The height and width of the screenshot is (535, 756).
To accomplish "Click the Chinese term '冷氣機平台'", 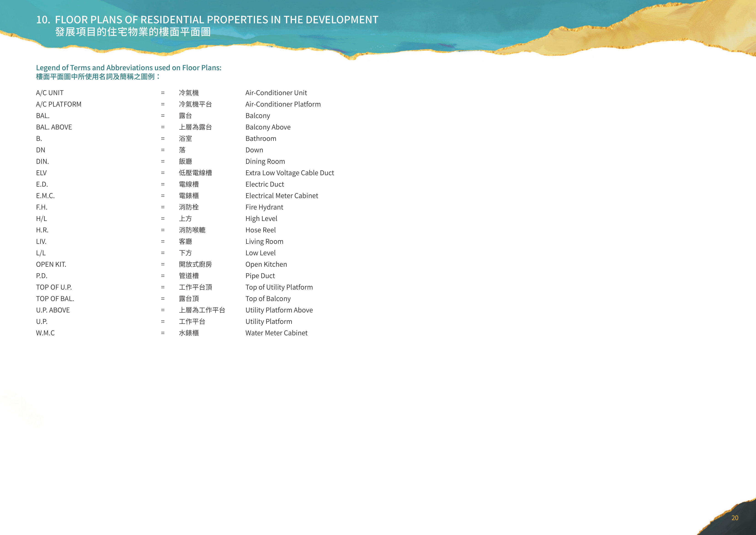I will pos(195,104).
